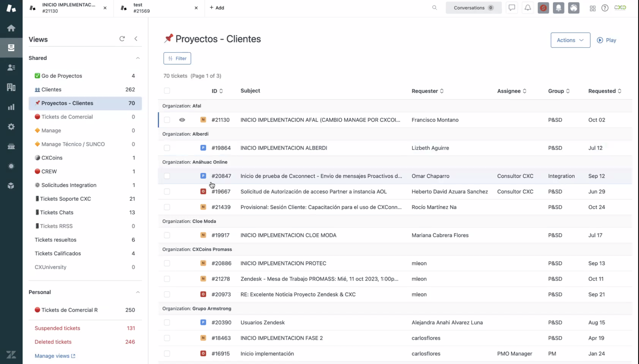This screenshot has width=639, height=364.
Task: Sort tickets by the Group column
Action: (559, 91)
